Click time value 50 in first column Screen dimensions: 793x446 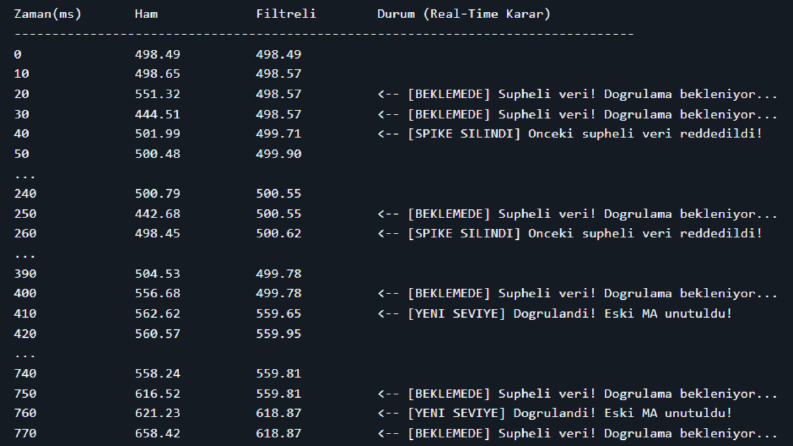21,154
